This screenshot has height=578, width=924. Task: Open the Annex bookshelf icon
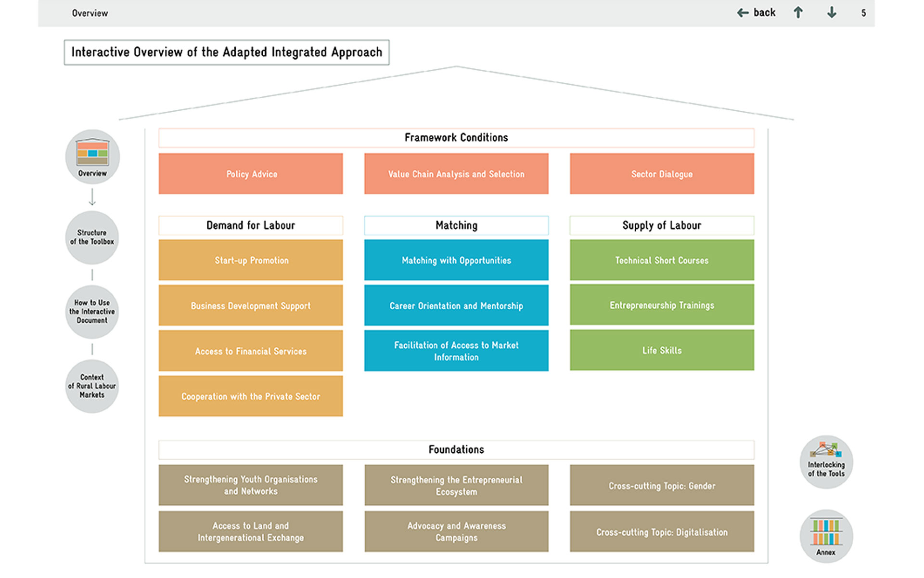pos(826,536)
